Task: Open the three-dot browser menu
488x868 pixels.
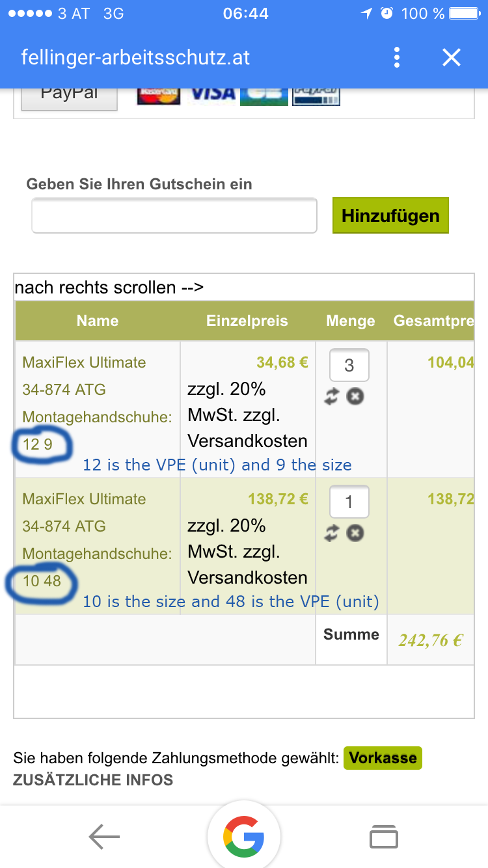Action: pyautogui.click(x=397, y=57)
